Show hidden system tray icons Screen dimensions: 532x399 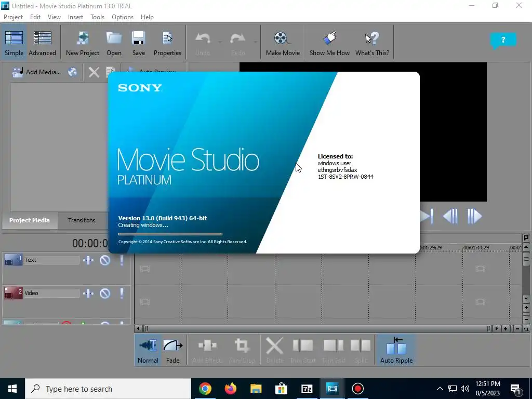(440, 389)
